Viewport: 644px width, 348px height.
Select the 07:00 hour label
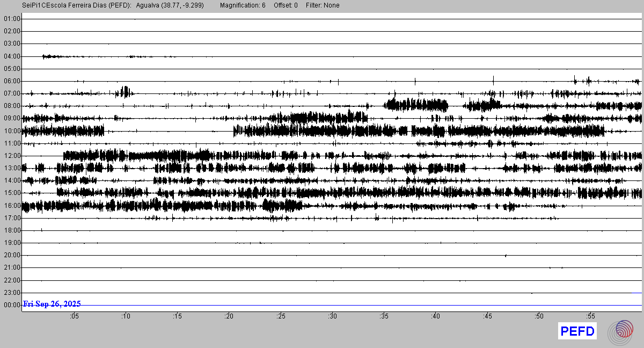pyautogui.click(x=11, y=93)
